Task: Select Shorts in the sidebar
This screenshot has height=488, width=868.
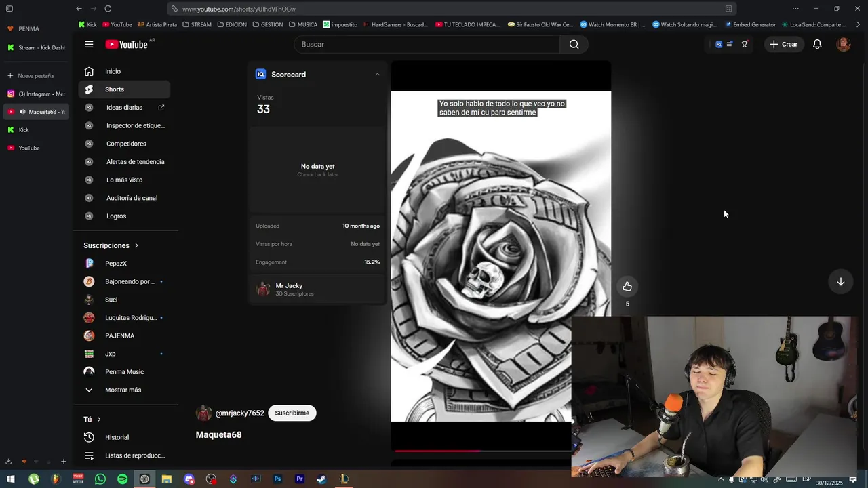Action: [x=124, y=89]
